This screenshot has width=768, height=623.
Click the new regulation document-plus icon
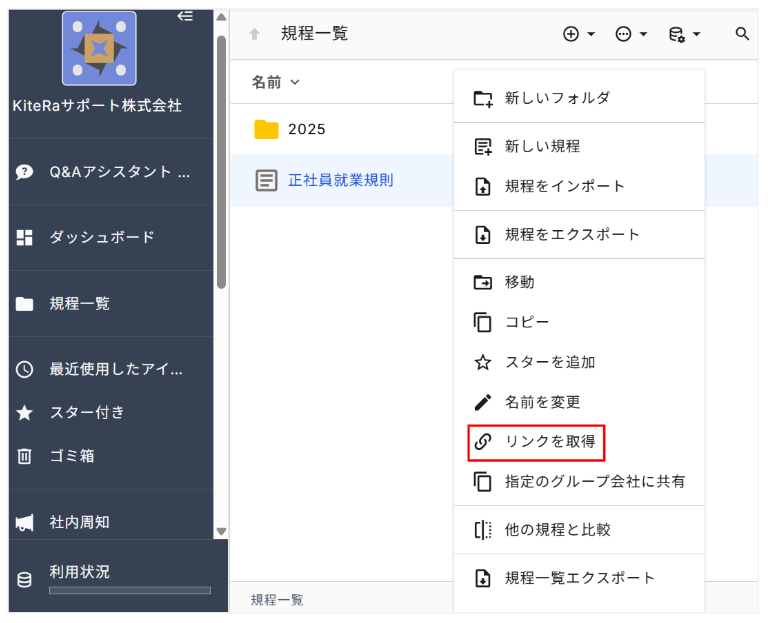483,146
